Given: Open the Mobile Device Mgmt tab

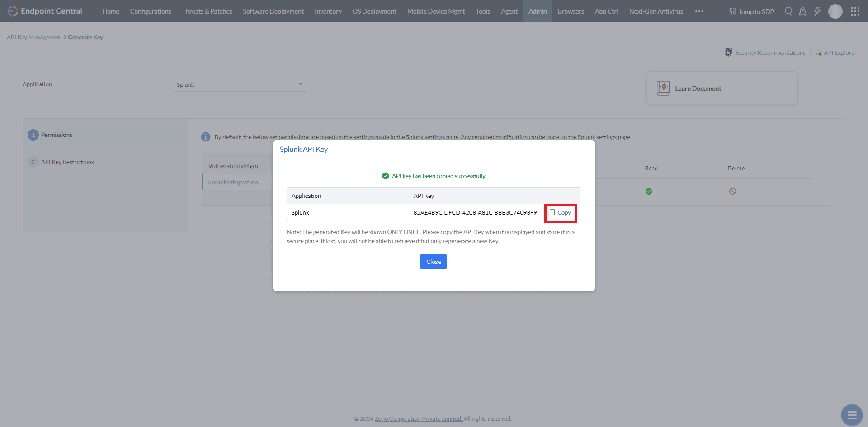Looking at the screenshot, I should 436,11.
